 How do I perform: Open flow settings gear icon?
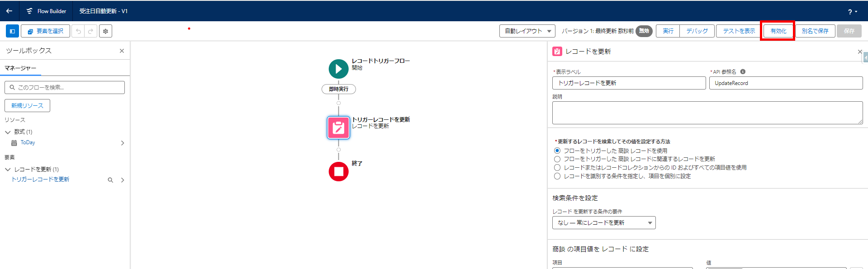pyautogui.click(x=105, y=31)
